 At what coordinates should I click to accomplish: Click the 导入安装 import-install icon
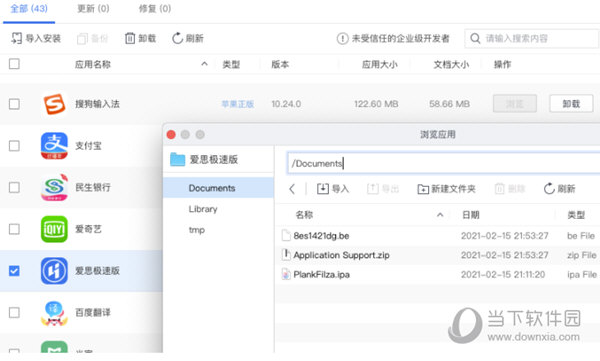[x=16, y=38]
